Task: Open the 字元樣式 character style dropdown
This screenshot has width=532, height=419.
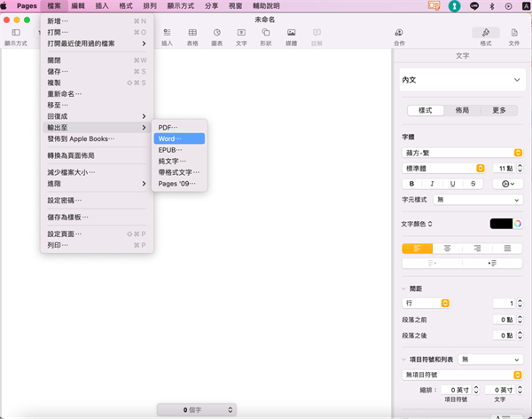Action: pos(477,200)
